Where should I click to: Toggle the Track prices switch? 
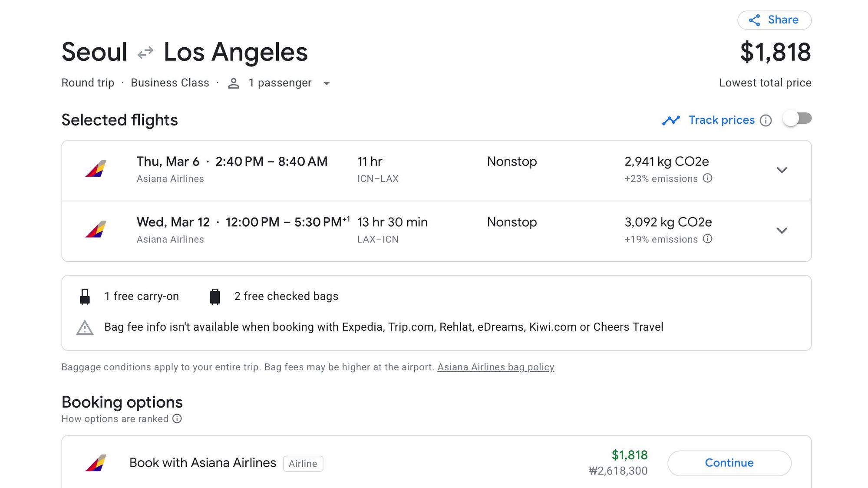click(x=797, y=119)
